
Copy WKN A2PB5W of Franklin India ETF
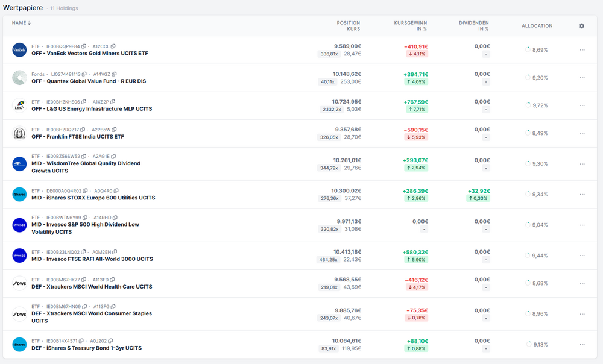coord(114,130)
